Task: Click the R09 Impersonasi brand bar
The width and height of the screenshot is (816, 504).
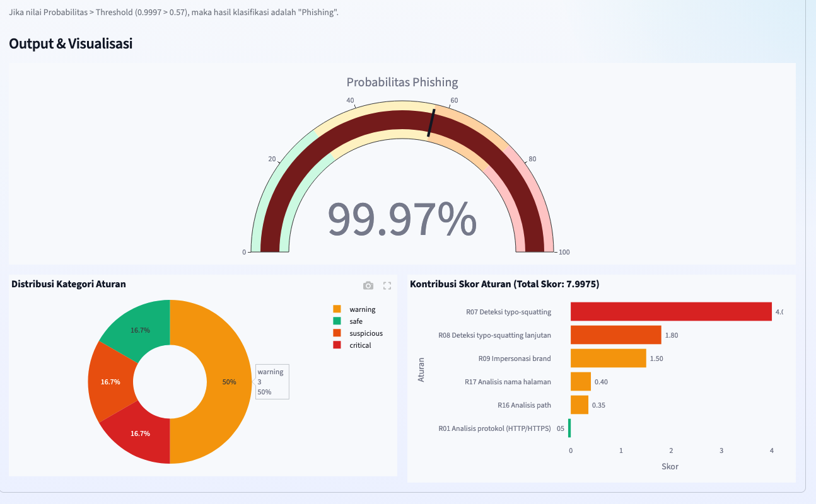Action: pyautogui.click(x=608, y=358)
